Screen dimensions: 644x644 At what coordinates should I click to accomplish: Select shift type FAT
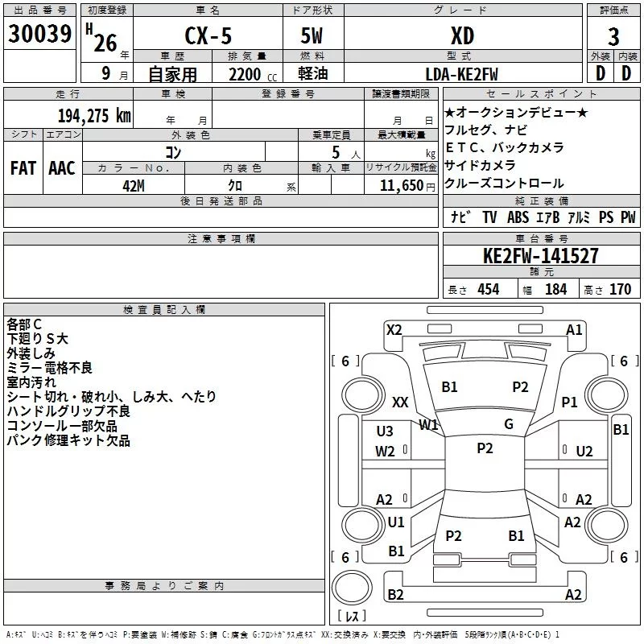tap(23, 168)
